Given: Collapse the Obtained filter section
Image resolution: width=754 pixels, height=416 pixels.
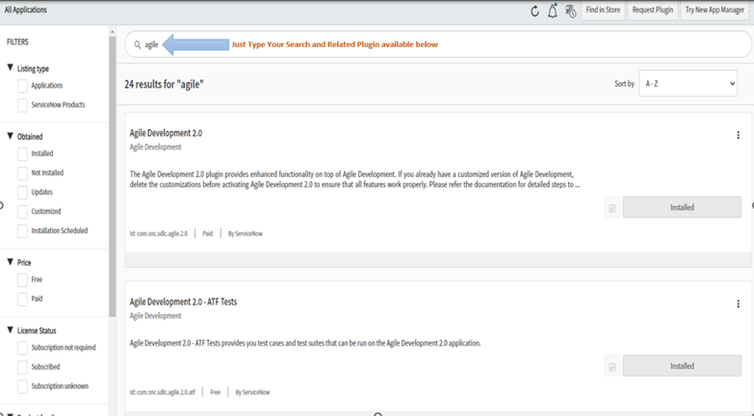Looking at the screenshot, I should (10, 136).
